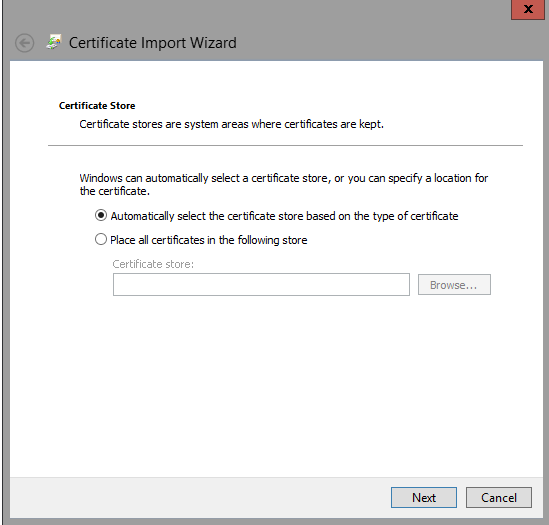Screen dimensions: 549x525
Task: Click the greyed-out "Certificate store:" field label
Action: (x=153, y=264)
